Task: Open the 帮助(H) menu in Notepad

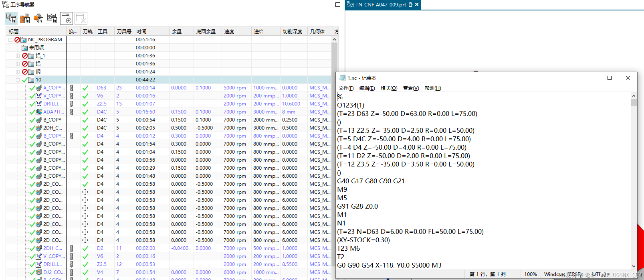Action: (x=433, y=88)
